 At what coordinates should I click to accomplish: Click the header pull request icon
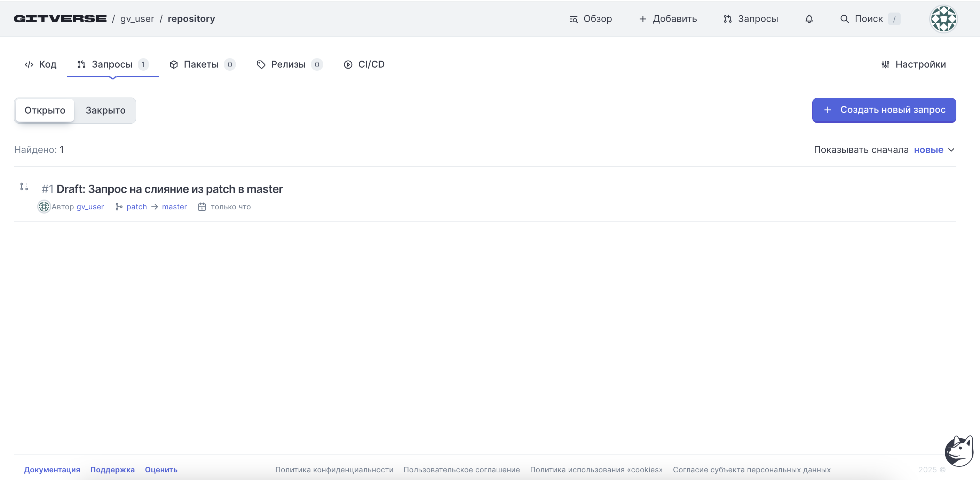727,19
